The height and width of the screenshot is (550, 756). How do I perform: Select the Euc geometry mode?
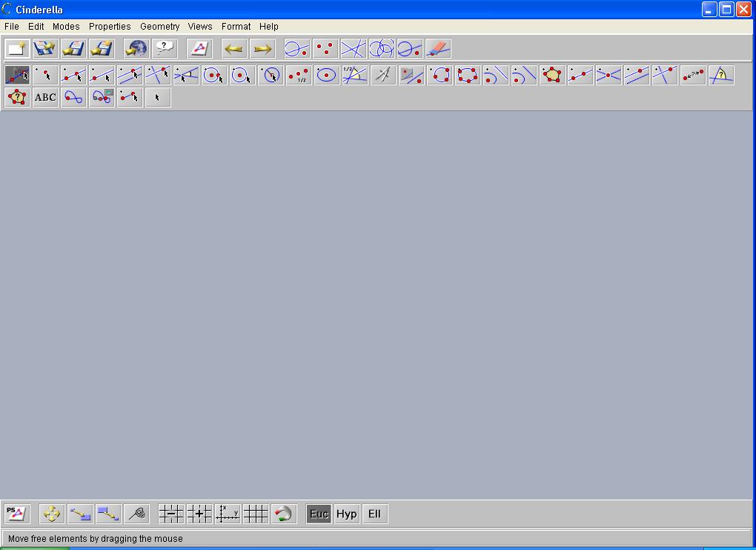click(319, 514)
